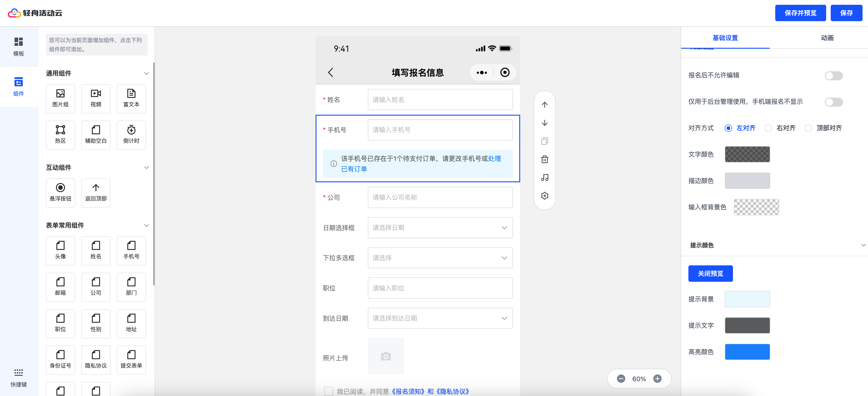Add the 性别 gender form field
Image resolution: width=868 pixels, height=396 pixels.
96,323
